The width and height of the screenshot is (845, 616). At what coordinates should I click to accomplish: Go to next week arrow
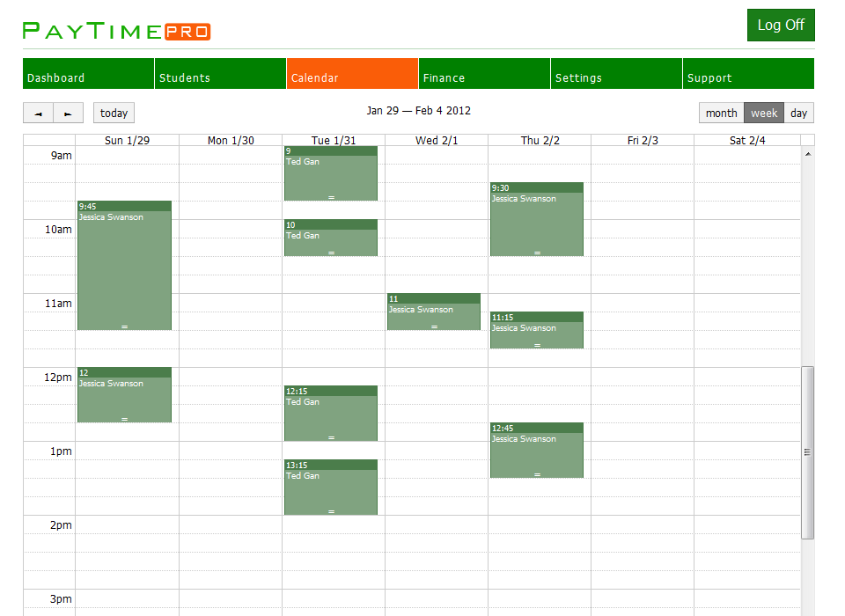(68, 114)
